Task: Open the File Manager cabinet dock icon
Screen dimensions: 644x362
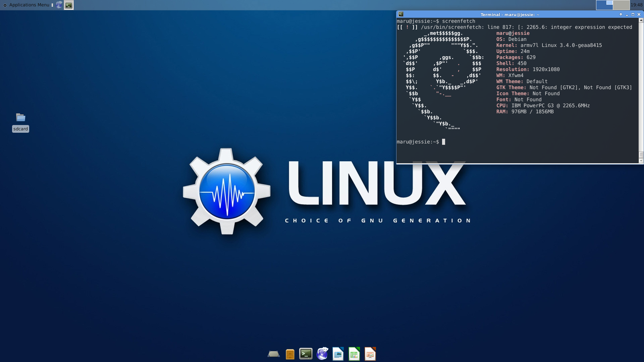Action: pyautogui.click(x=290, y=354)
